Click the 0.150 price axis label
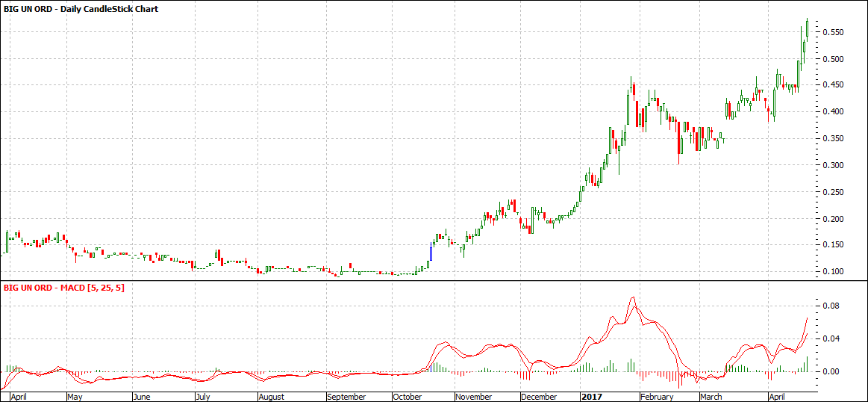 833,244
